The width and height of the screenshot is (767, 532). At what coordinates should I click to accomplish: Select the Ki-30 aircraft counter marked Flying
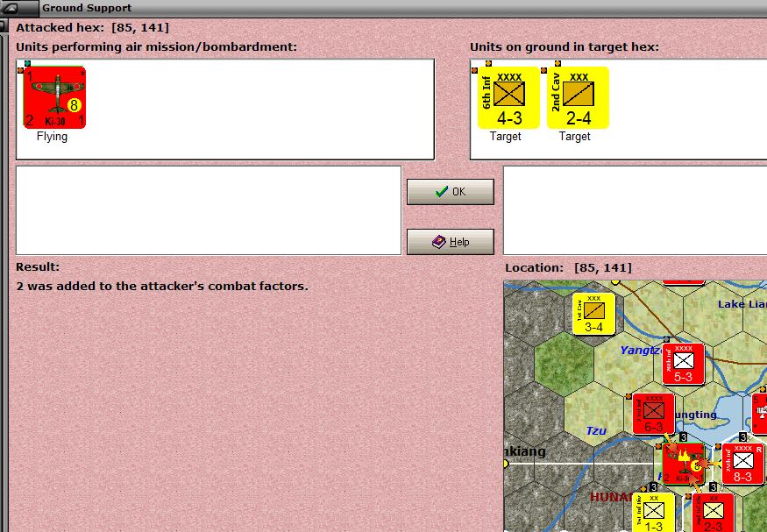pos(54,98)
